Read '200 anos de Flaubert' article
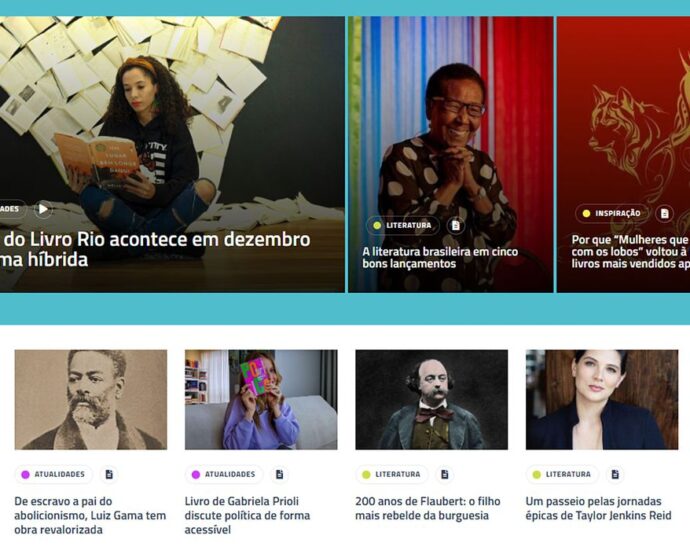 click(x=428, y=508)
